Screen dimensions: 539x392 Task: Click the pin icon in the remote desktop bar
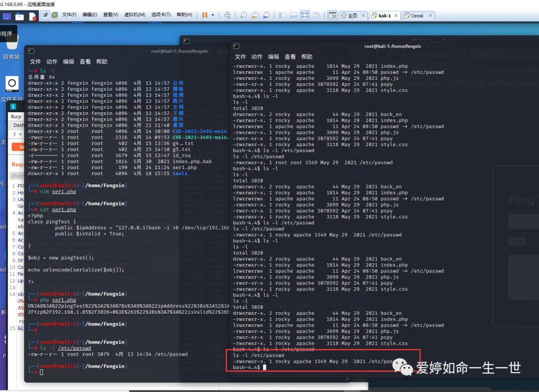pos(45,15)
